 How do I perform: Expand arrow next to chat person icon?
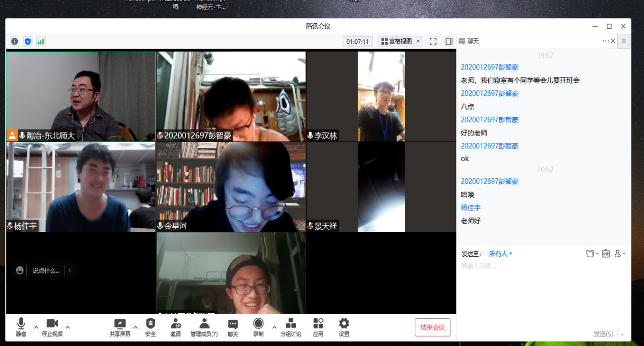[x=624, y=254]
